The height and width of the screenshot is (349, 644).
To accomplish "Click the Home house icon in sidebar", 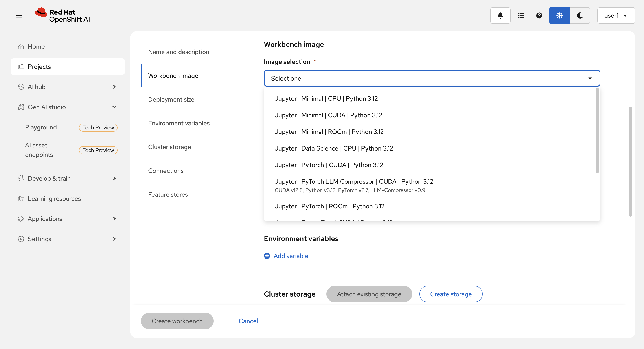I will tap(21, 46).
